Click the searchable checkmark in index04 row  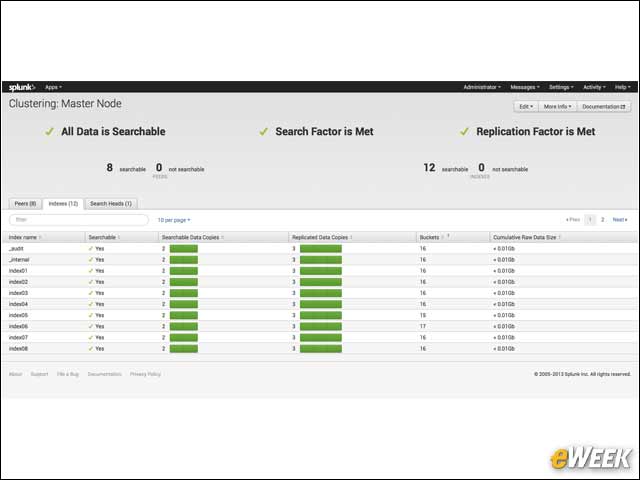[x=91, y=304]
